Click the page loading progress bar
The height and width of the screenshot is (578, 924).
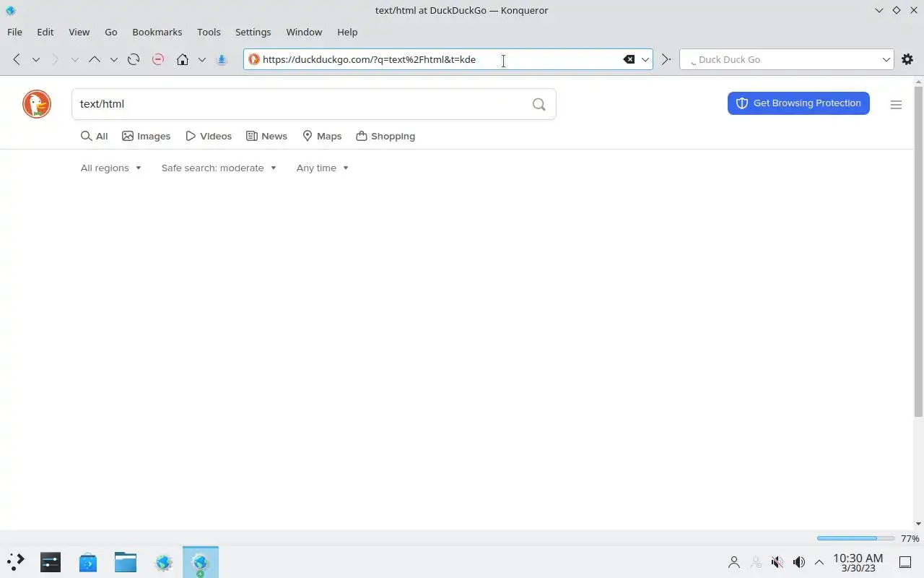[855, 538]
